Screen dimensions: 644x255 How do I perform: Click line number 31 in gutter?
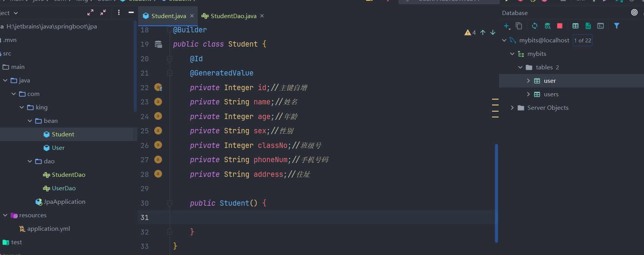145,218
